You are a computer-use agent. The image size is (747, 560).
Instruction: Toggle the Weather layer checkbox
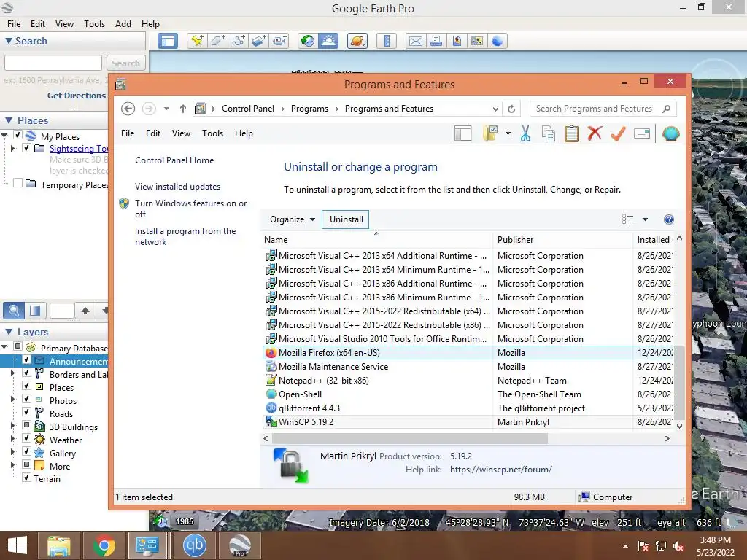tap(27, 438)
